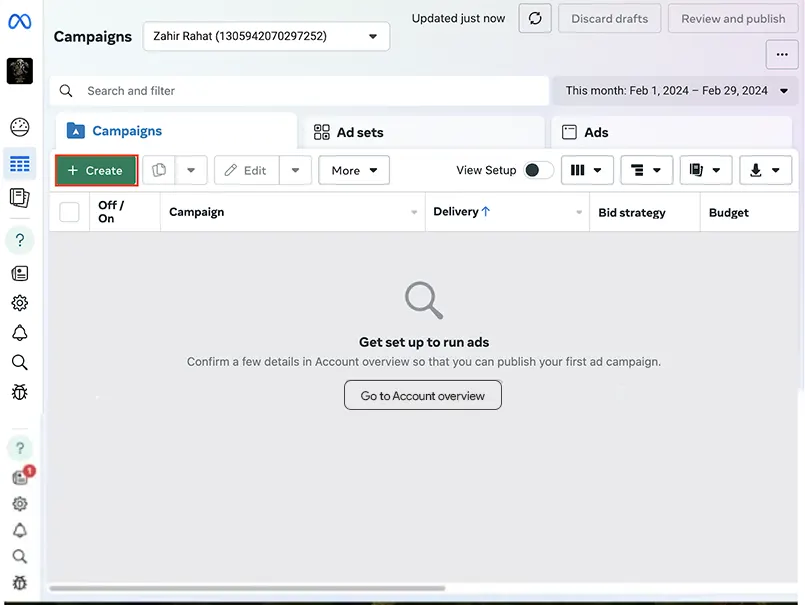
Task: Enable the View Setup toggle
Action: pos(537,170)
